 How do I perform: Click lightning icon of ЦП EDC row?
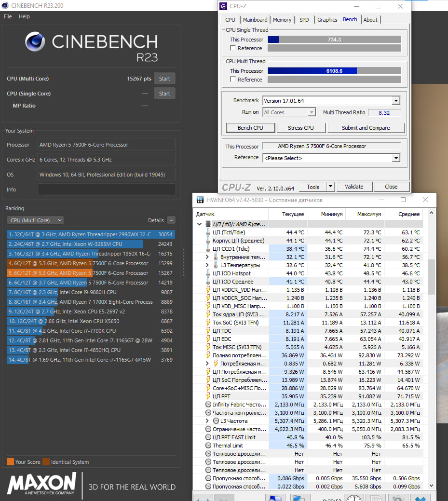click(x=208, y=339)
